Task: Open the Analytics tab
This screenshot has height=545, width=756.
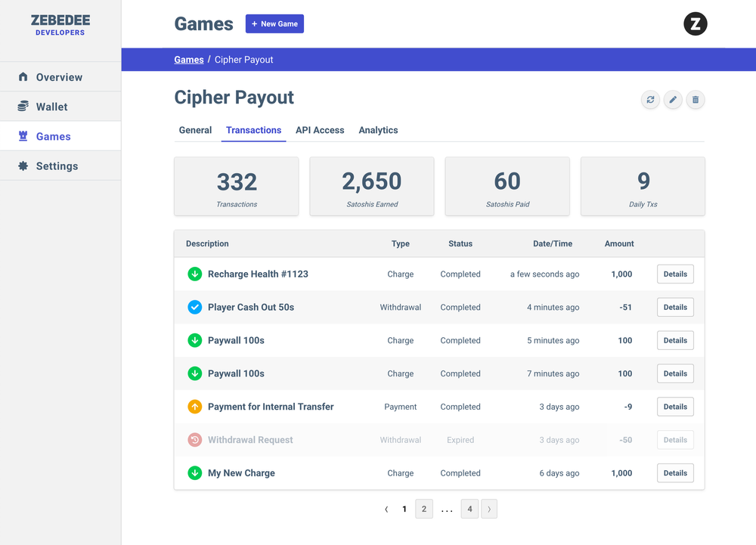Action: coord(378,130)
